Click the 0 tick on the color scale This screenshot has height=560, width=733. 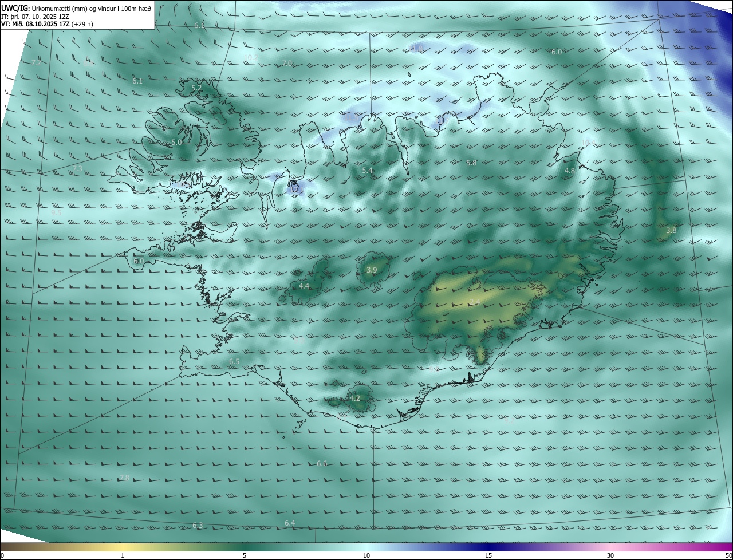(2, 556)
